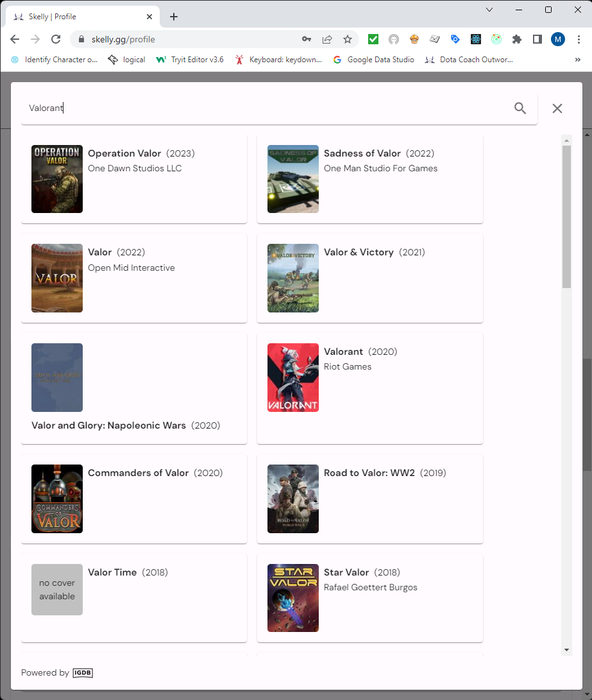This screenshot has height=700, width=592.
Task: Open Google Data Studio bookmark
Action: point(374,60)
